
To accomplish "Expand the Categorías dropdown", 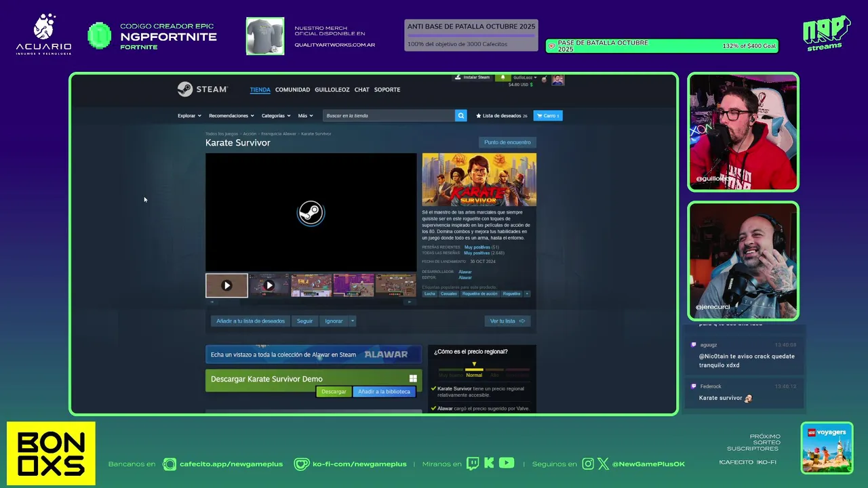I will [x=276, y=116].
